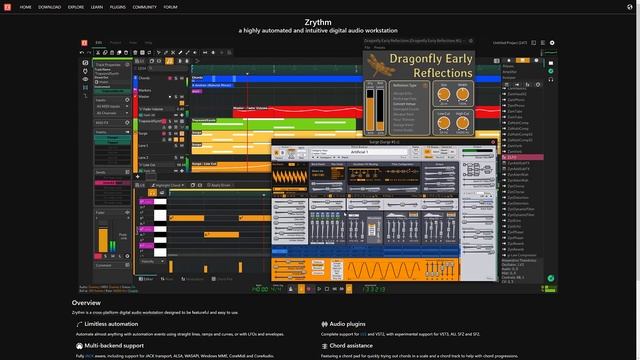This screenshot has width=640, height=360.
Task: Click the Artificial 1 patch name in Surge
Action: (x=360, y=152)
